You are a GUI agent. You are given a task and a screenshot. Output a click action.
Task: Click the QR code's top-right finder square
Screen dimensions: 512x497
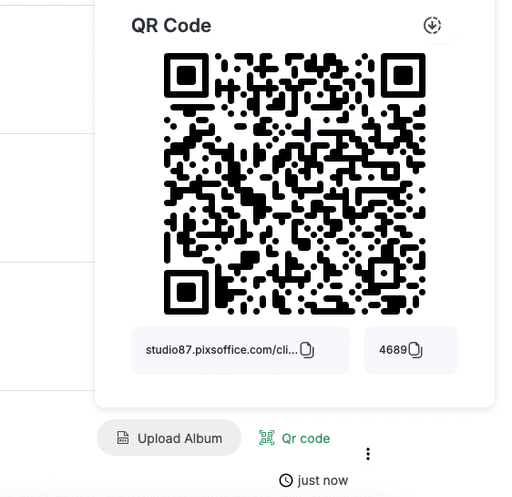coord(403,75)
